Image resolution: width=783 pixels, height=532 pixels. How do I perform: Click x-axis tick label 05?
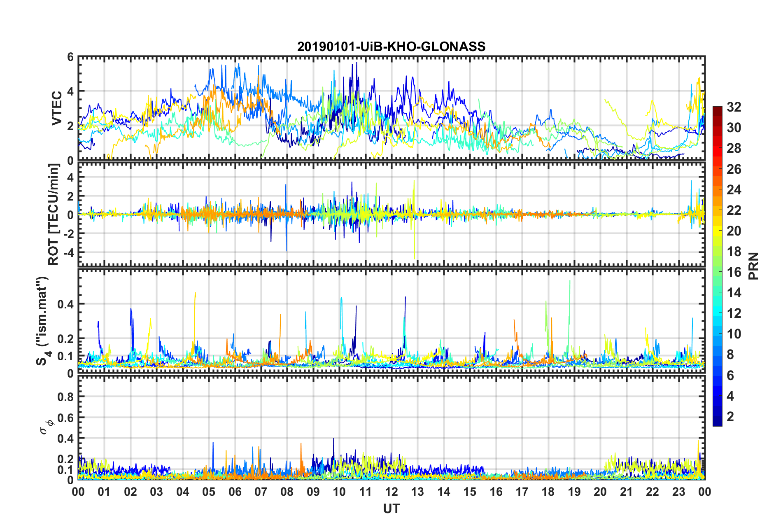(x=209, y=492)
